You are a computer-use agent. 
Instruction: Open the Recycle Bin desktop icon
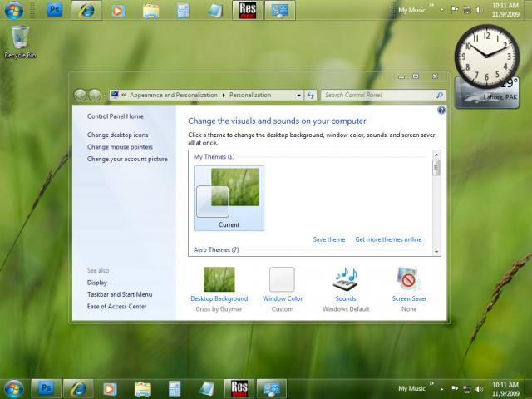[x=20, y=42]
